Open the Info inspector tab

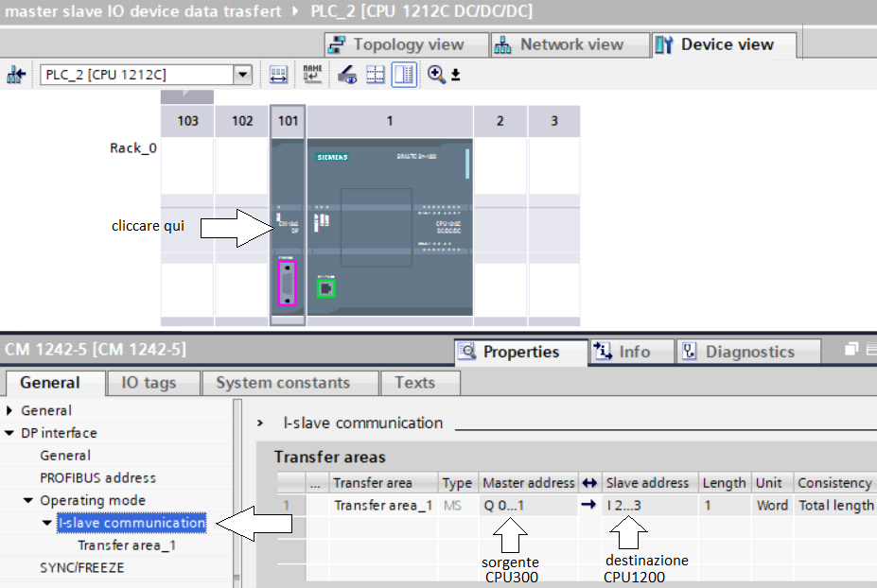632,352
